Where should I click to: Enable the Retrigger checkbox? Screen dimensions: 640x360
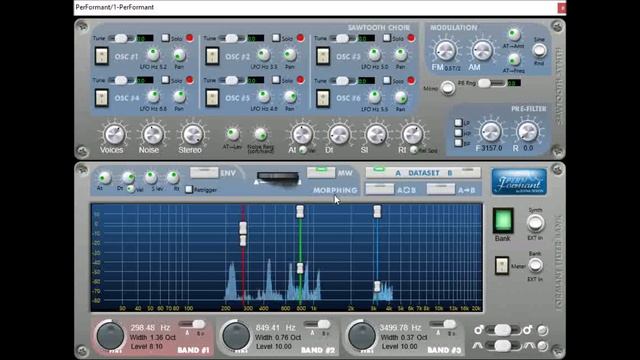(189, 189)
